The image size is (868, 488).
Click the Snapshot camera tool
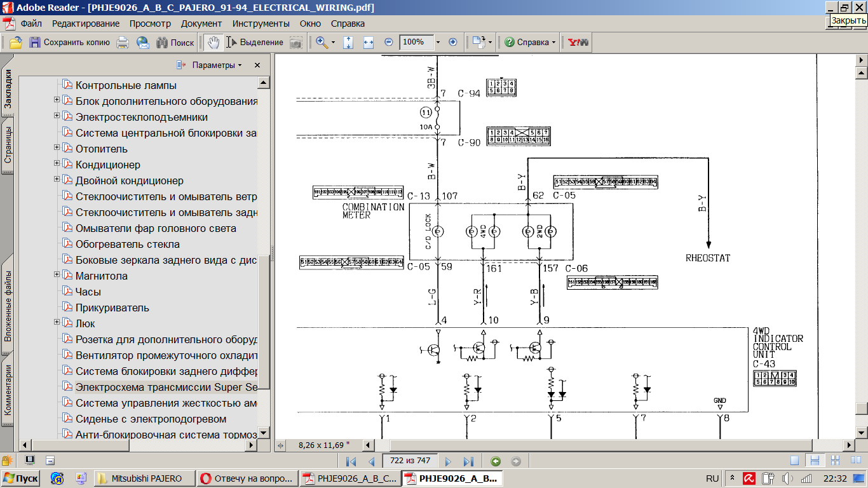[x=295, y=43]
